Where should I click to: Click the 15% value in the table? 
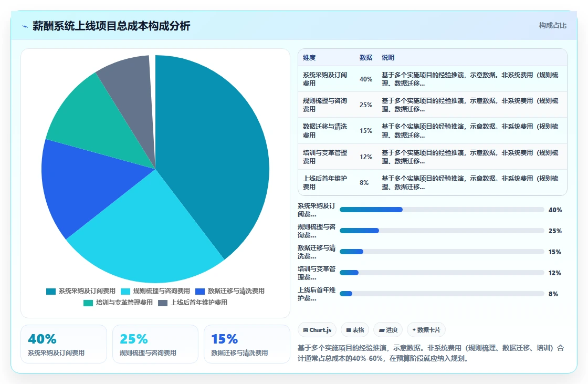click(x=366, y=131)
